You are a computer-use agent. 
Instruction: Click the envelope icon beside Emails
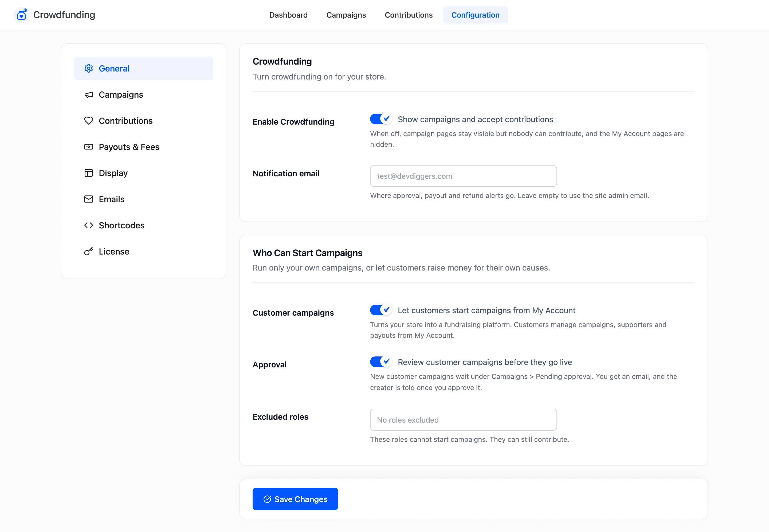tap(88, 199)
